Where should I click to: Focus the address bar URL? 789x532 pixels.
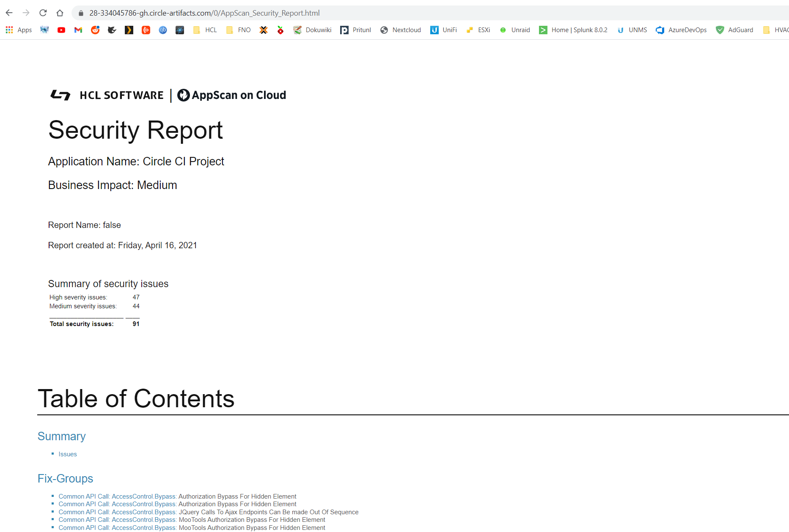pyautogui.click(x=204, y=13)
